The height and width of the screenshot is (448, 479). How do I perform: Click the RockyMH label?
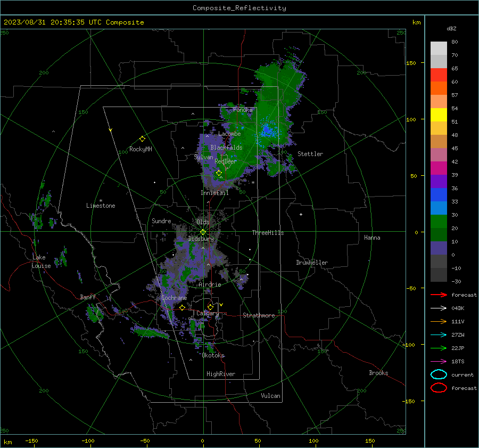[141, 149]
